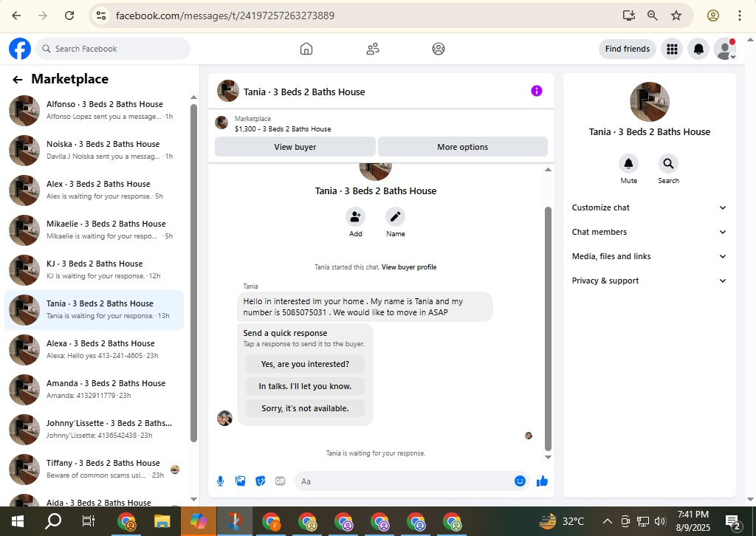
Task: Open the account profile avatar menu
Action: [x=725, y=49]
